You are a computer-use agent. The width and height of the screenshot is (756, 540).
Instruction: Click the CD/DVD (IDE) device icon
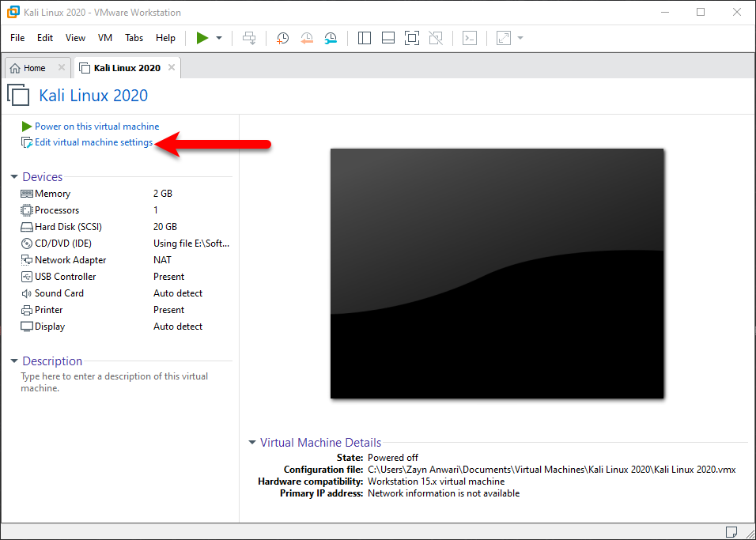[27, 244]
